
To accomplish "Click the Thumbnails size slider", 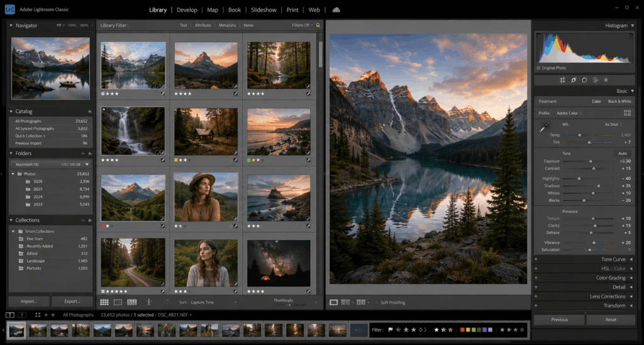I will (289, 305).
